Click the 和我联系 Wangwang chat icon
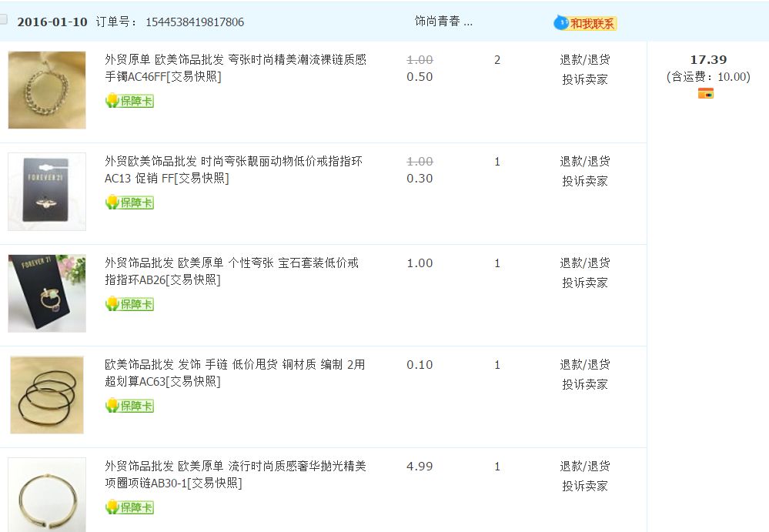This screenshot has height=532, width=769. pyautogui.click(x=585, y=23)
